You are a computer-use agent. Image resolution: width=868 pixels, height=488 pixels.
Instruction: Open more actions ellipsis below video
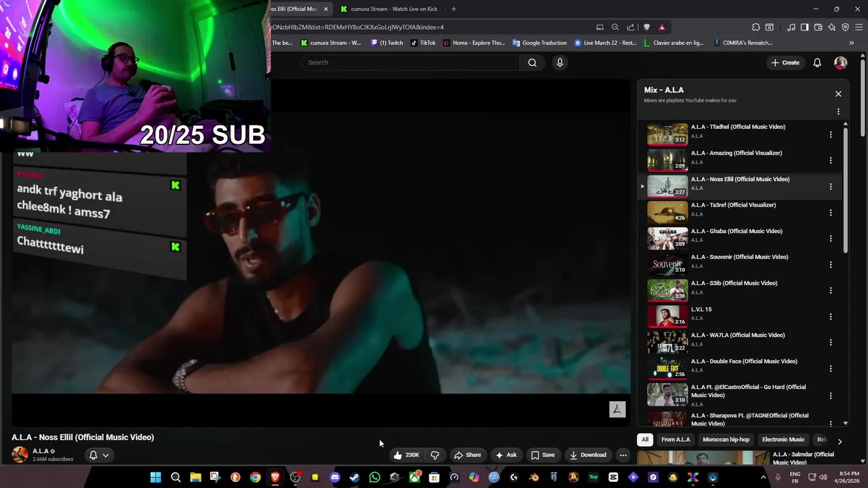click(x=623, y=455)
